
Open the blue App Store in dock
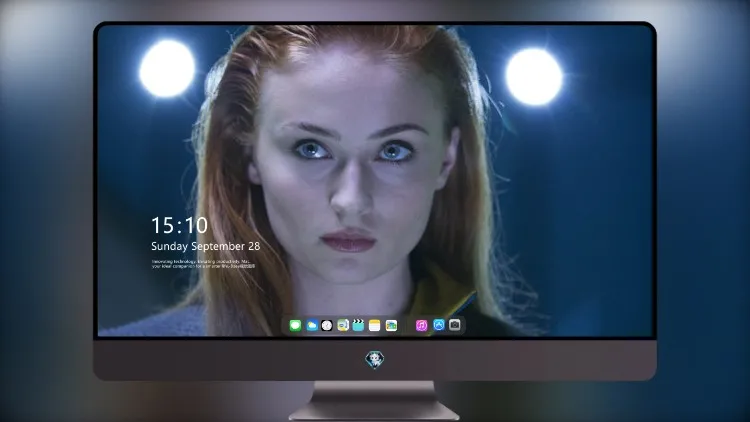(x=439, y=325)
